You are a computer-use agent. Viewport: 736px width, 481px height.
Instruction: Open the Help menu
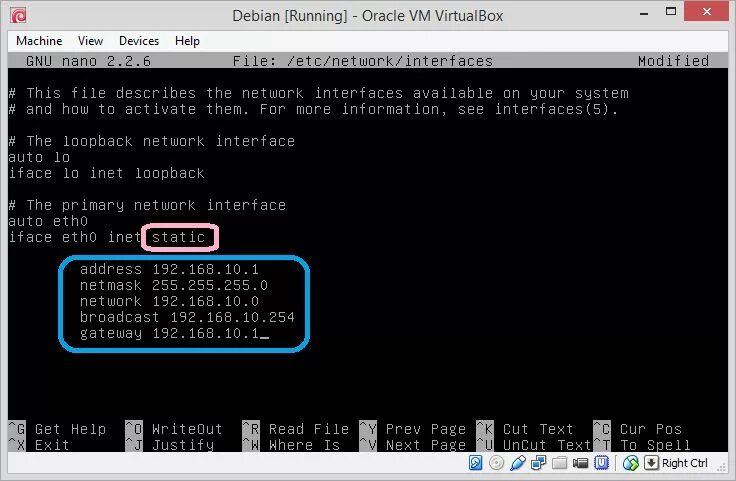click(x=187, y=41)
